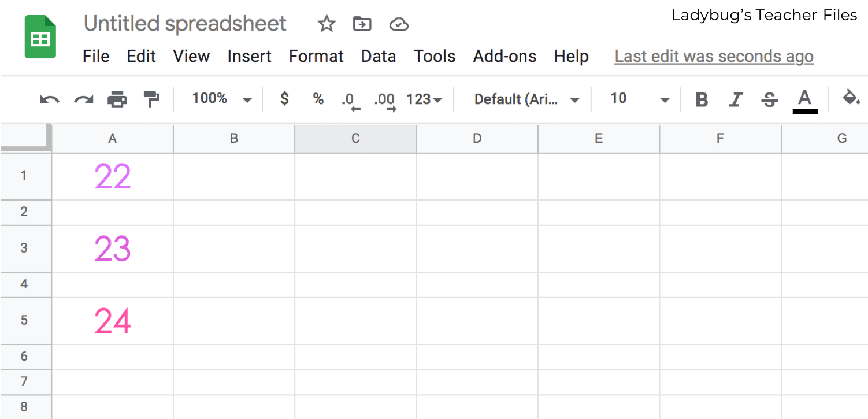Open the Default (Arial) font dropdown

coord(526,99)
